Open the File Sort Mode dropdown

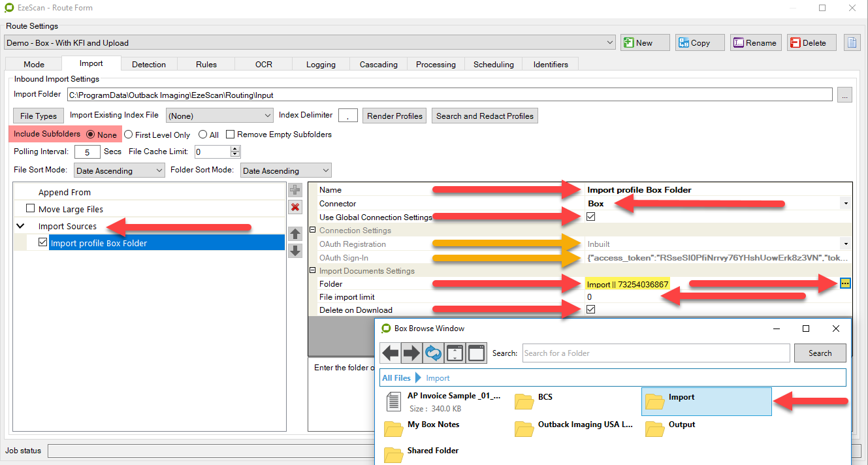click(120, 170)
